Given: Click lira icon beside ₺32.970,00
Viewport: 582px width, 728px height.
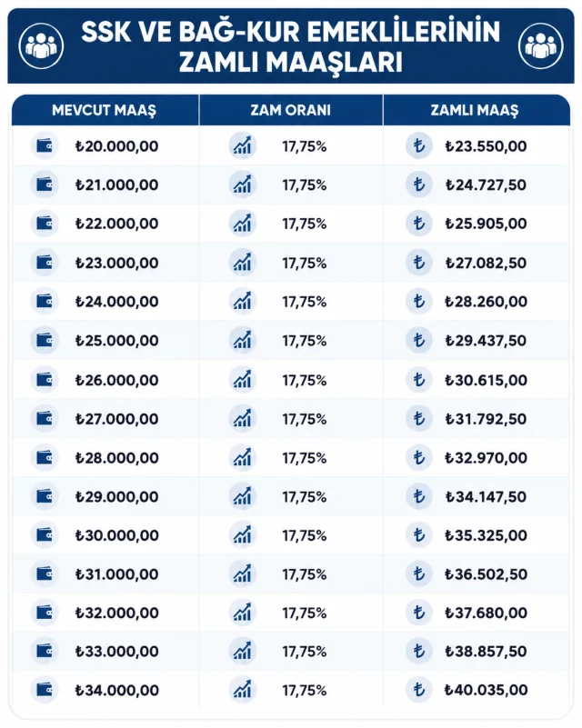Looking at the screenshot, I should coord(419,458).
